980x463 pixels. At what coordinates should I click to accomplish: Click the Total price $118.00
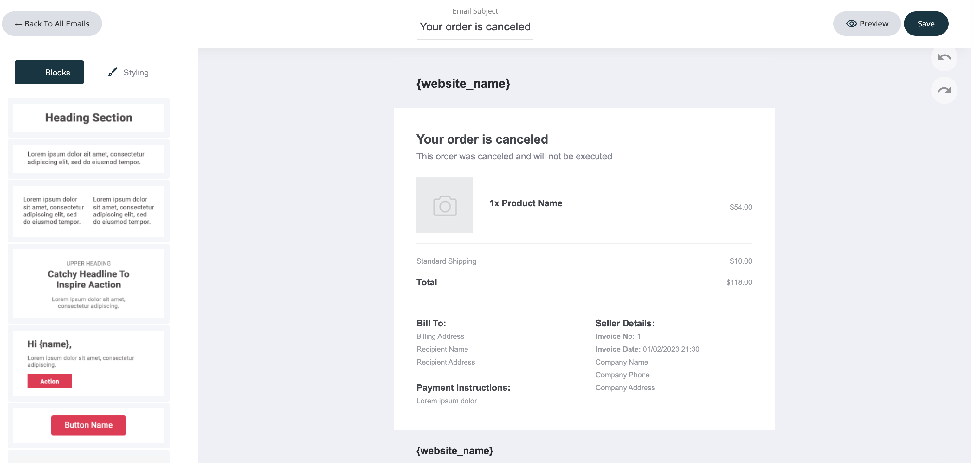[x=739, y=282]
